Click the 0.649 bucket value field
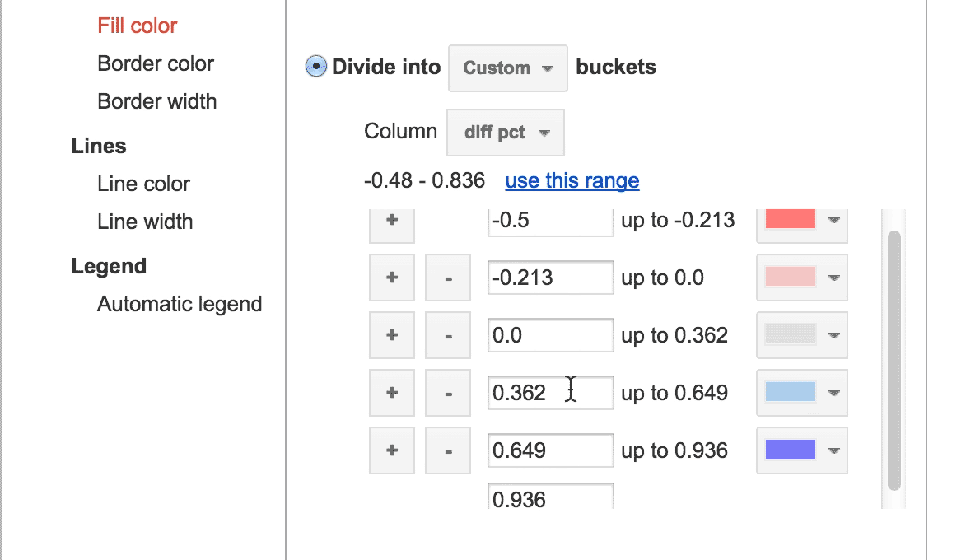980x560 pixels. (550, 450)
